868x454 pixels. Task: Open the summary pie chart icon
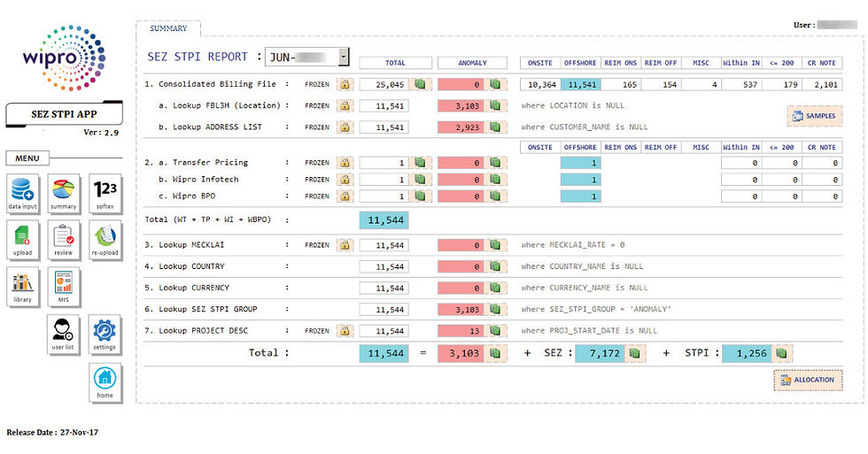[x=64, y=194]
